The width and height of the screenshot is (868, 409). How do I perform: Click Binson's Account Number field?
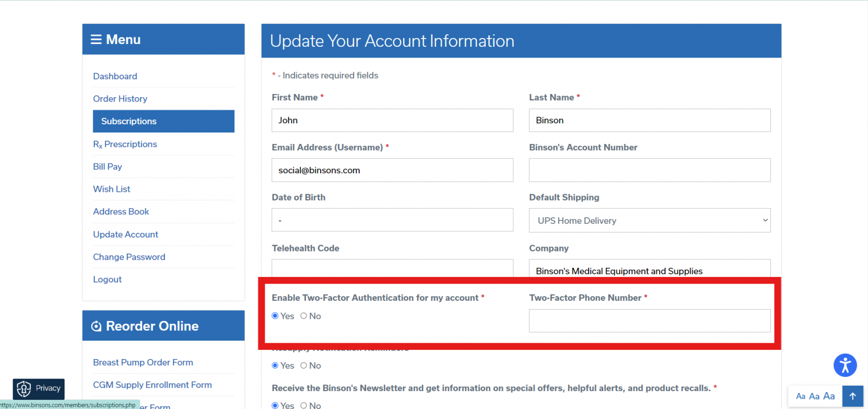point(650,170)
